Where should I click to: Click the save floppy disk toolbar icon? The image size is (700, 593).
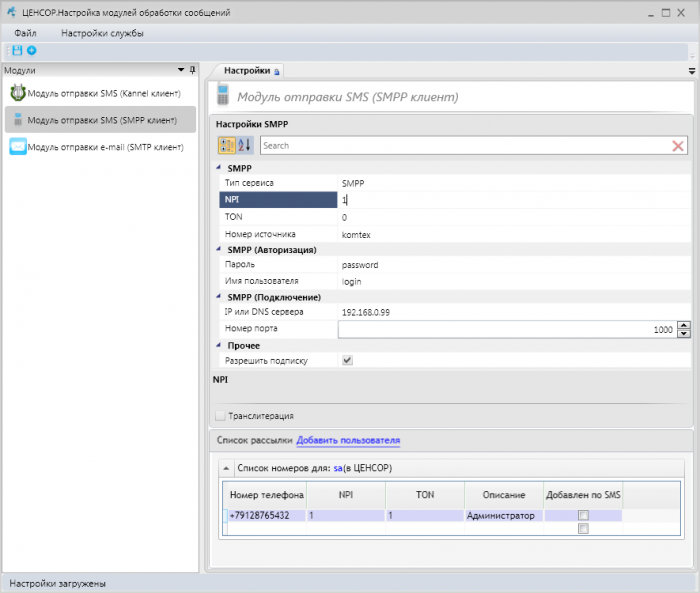[17, 50]
